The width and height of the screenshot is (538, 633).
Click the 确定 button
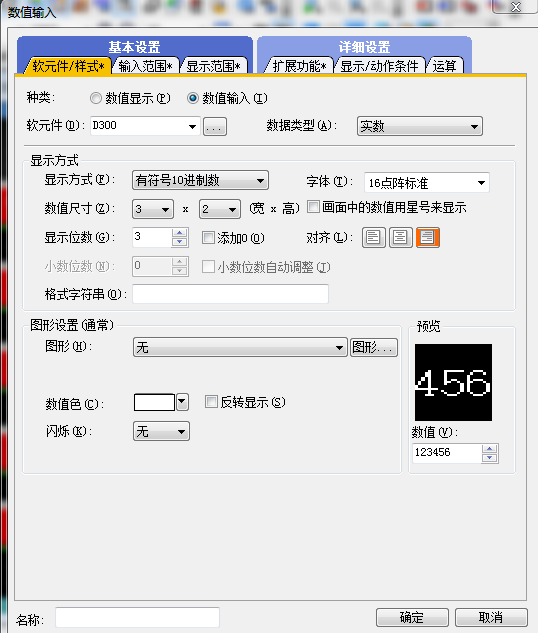coord(412,617)
